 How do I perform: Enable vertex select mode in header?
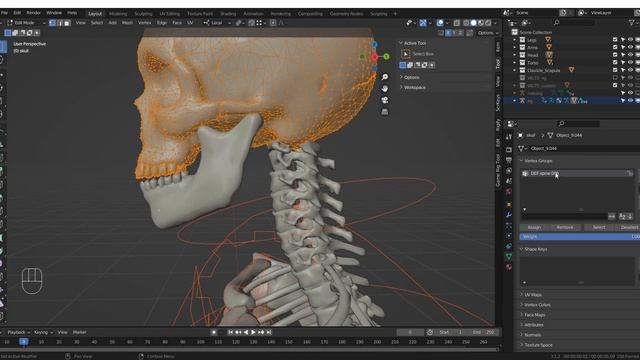click(x=52, y=23)
